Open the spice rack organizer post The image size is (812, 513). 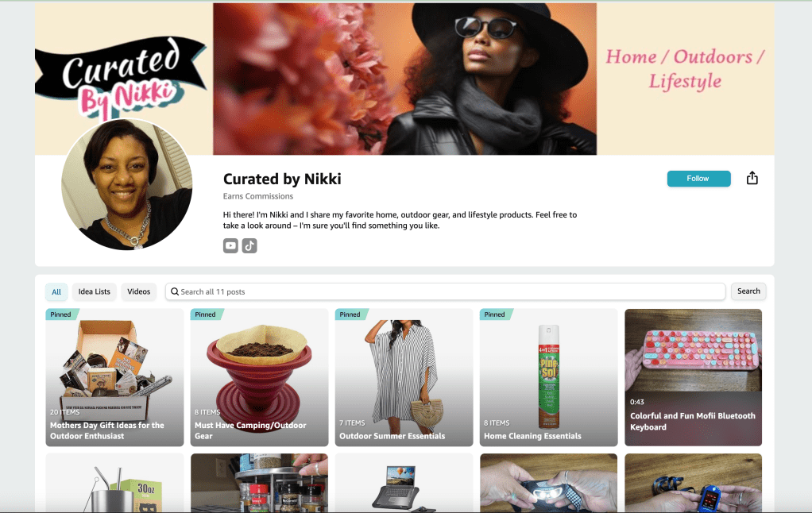tap(260, 483)
